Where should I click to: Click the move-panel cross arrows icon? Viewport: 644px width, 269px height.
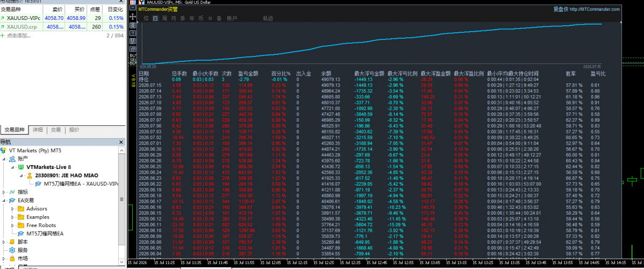[x=133, y=17]
